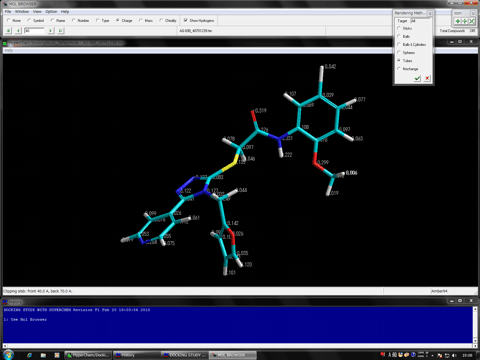Click the Total Compounds label
Screen dimensions: 480x360
coord(452,31)
